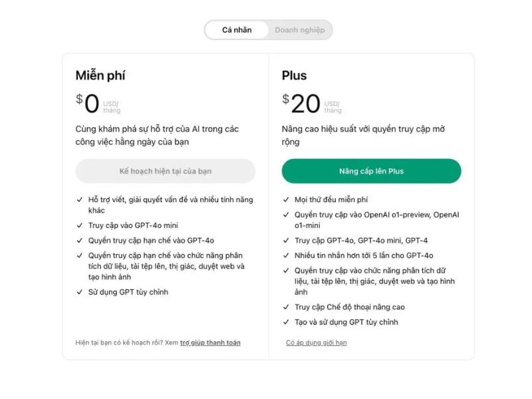Click the checkmark next to 'Tạo và sử dụng GPT tùy chỉnh'
This screenshot has width=532, height=399.
point(287,321)
